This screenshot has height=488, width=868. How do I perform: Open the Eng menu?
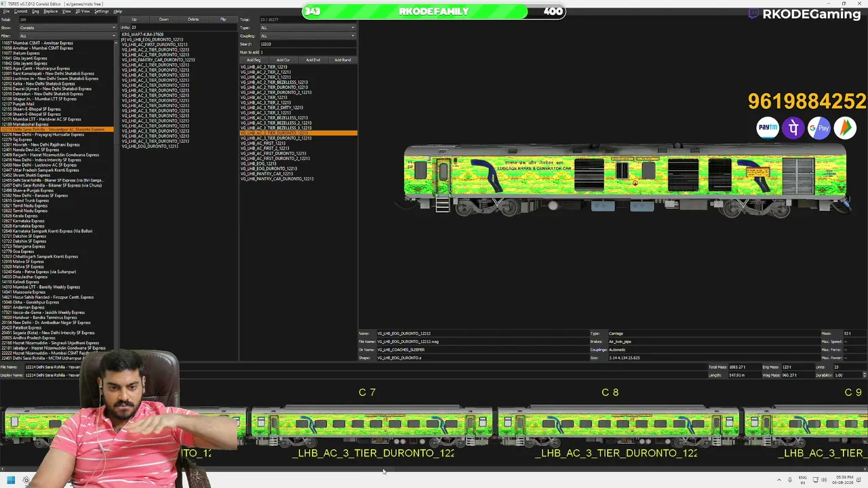point(35,12)
